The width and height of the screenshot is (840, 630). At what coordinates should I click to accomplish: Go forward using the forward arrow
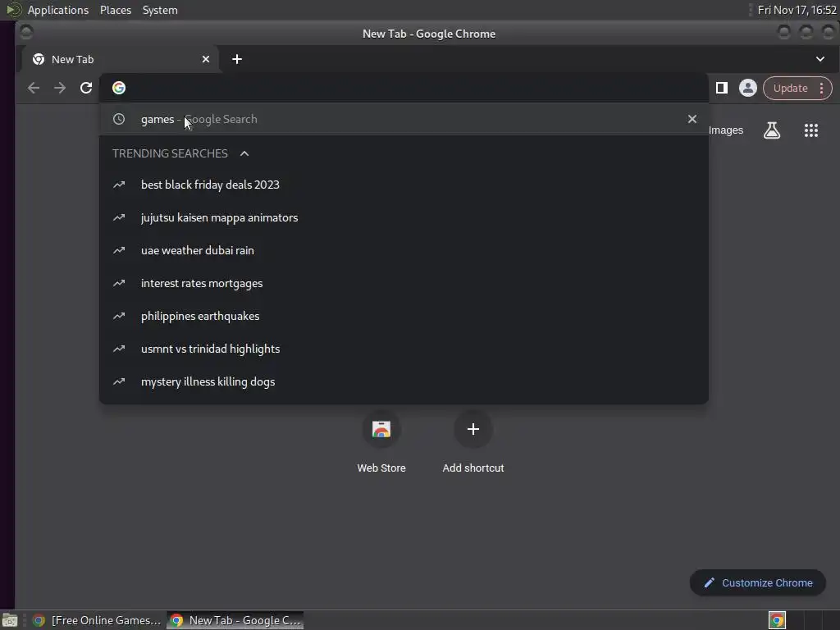click(59, 88)
